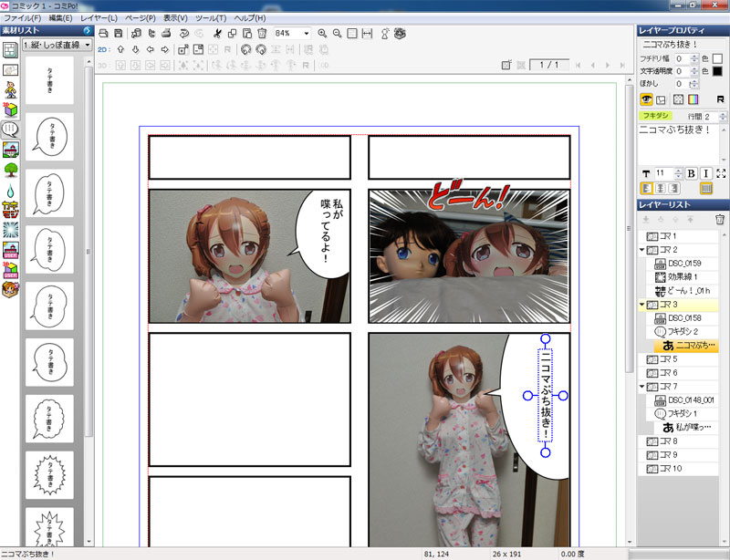Toggle layer visibility eye icon
This screenshot has height=560, width=730.
pos(646,99)
